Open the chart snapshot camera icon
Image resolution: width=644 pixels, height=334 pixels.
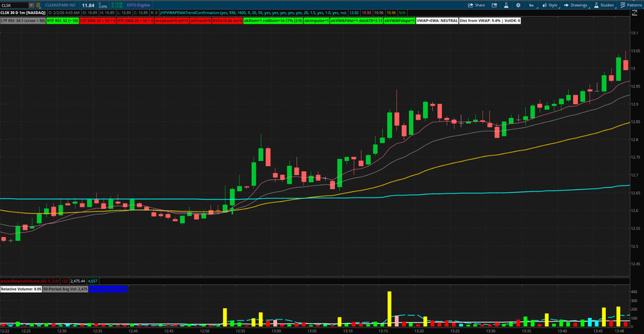[x=494, y=5]
